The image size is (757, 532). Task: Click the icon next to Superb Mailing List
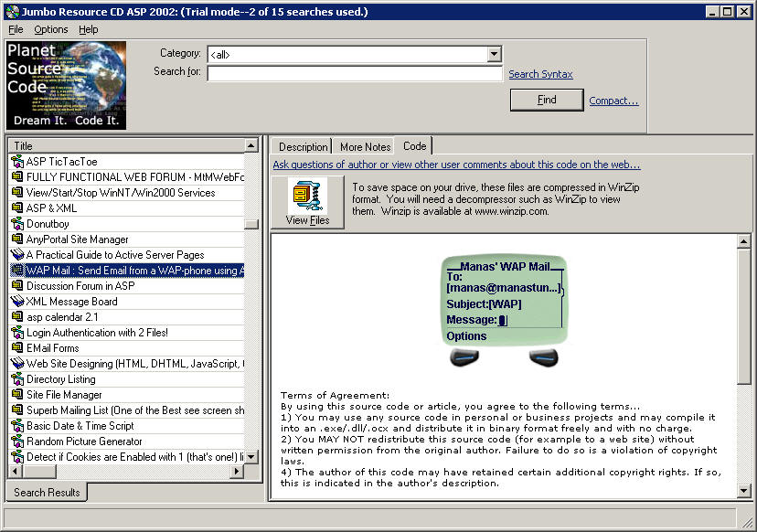click(x=17, y=410)
